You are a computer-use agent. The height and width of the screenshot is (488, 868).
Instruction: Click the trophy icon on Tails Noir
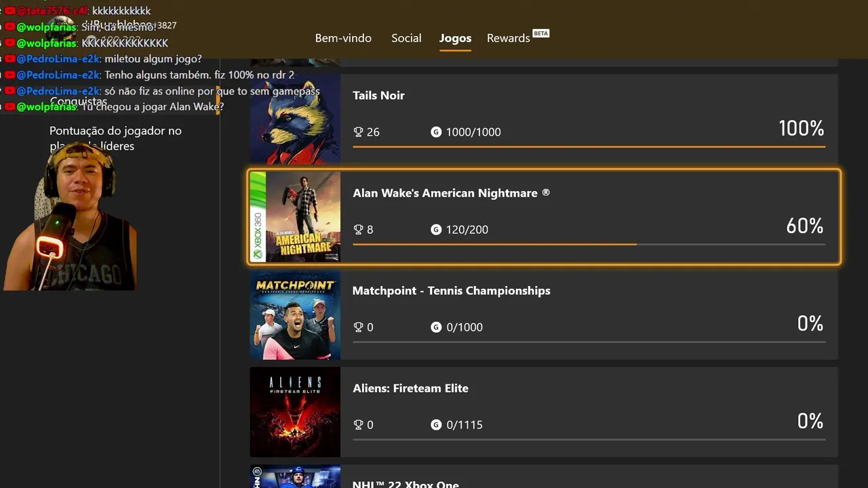(359, 132)
